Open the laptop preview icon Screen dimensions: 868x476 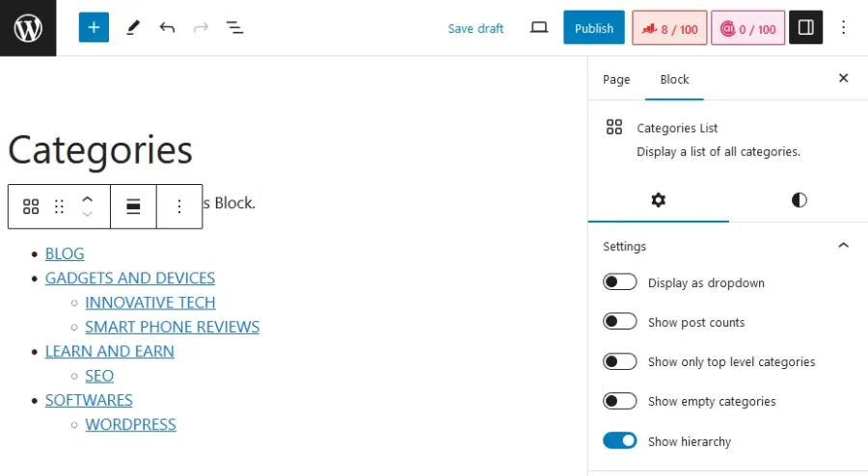click(x=538, y=28)
